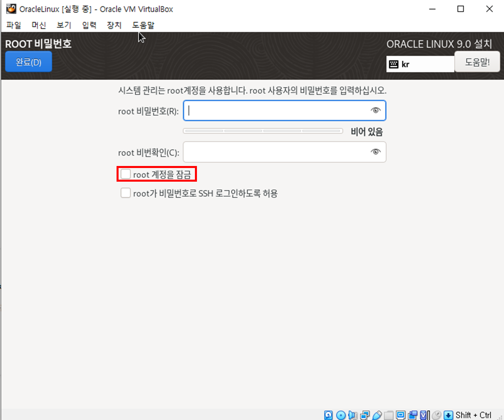Click the '비어 있음' strength label
This screenshot has height=420, width=504.
tap(367, 132)
